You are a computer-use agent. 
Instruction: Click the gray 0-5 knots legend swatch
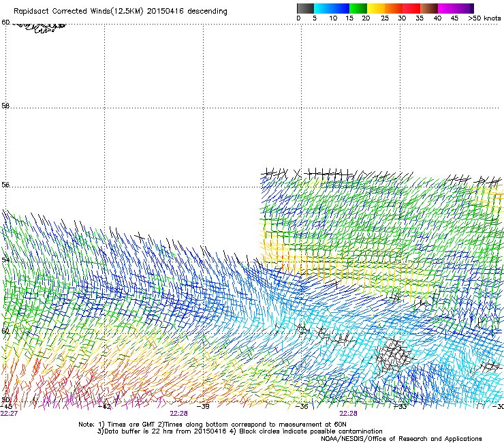pyautogui.click(x=305, y=8)
